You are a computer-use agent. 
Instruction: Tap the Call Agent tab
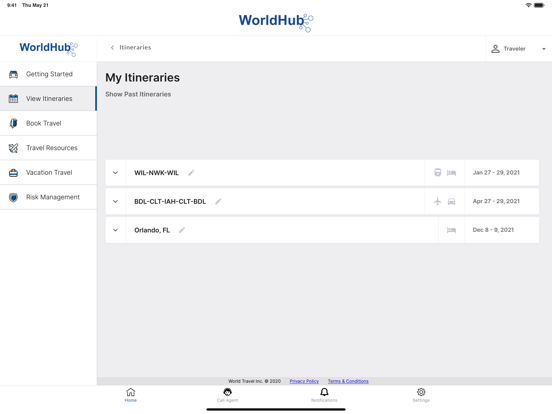pos(227,395)
